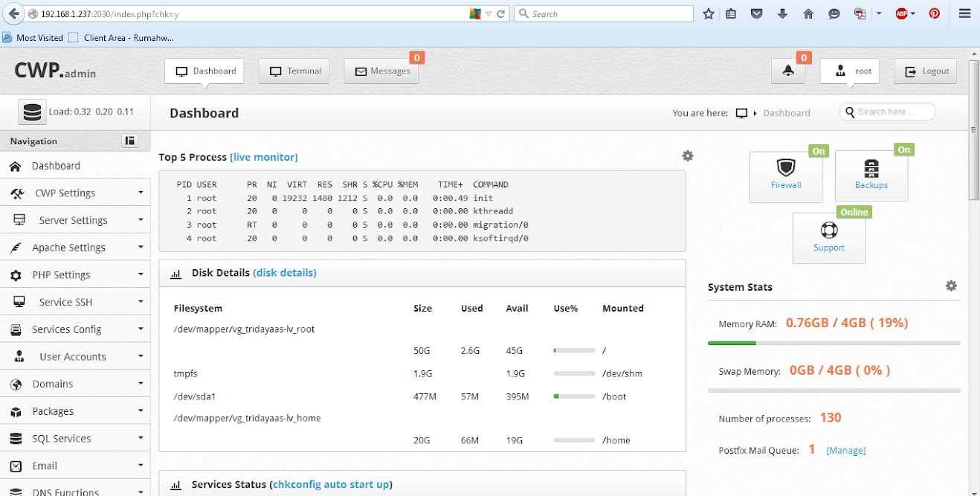This screenshot has height=496, width=980.
Task: Open the live monitor link
Action: pos(263,158)
